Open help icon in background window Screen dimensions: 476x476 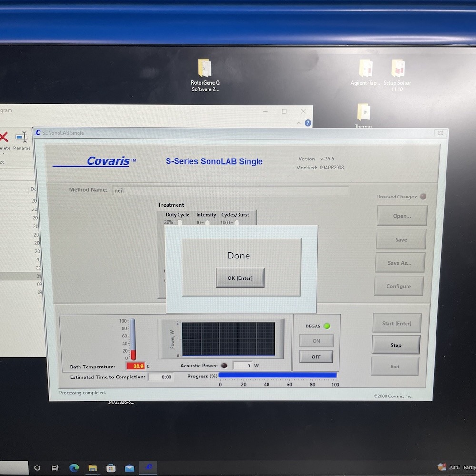click(x=308, y=123)
